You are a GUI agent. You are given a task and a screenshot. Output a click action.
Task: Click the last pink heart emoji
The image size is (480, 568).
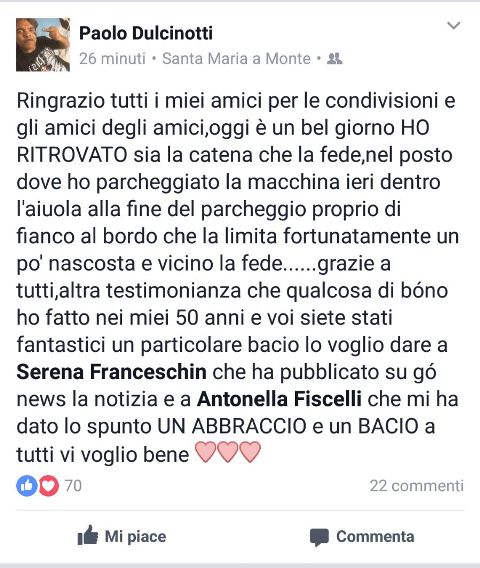250,452
